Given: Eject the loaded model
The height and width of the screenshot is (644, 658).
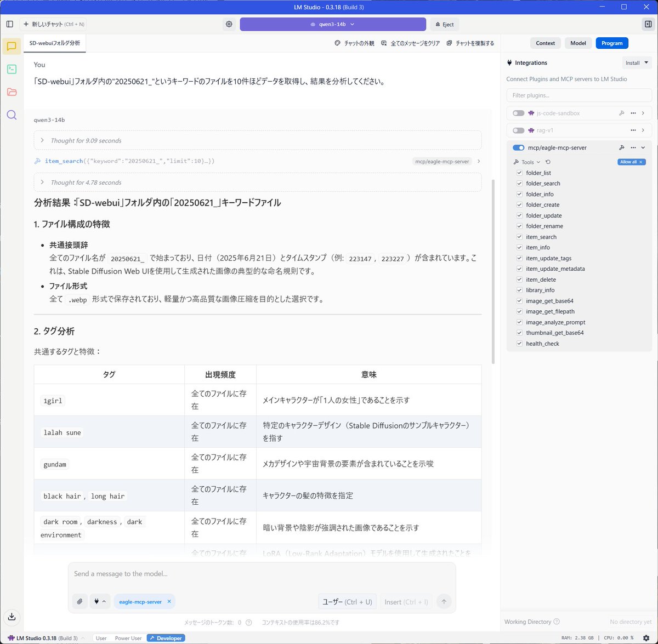Looking at the screenshot, I should pyautogui.click(x=444, y=24).
